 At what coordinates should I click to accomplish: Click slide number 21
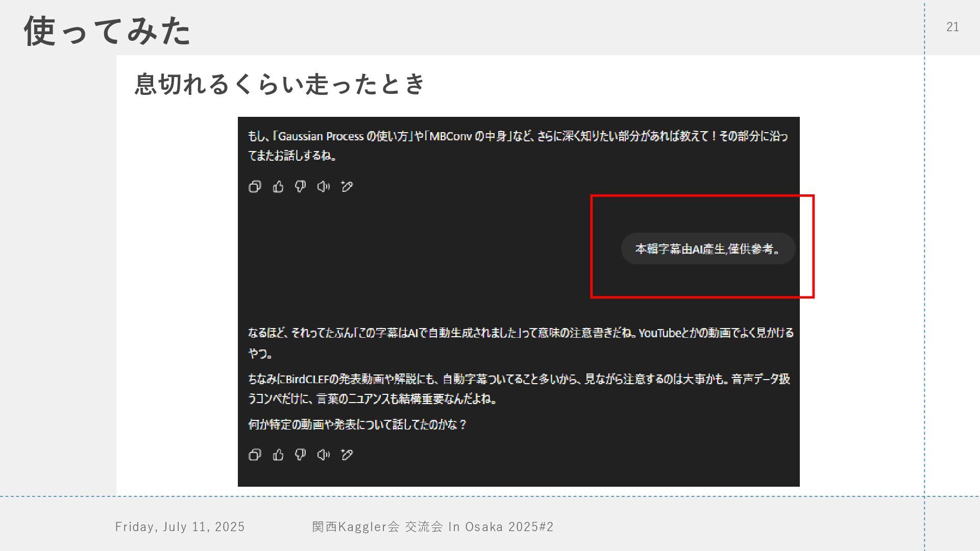pyautogui.click(x=952, y=27)
